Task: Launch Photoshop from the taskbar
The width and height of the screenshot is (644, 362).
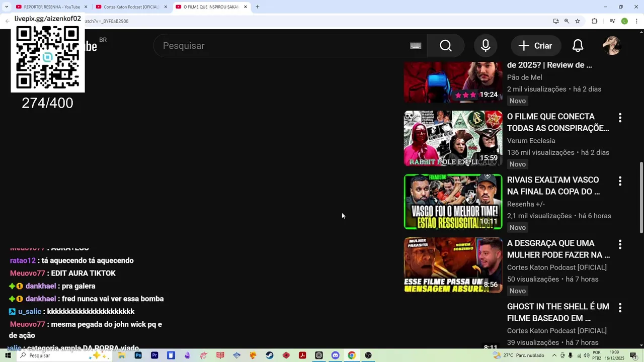Action: click(x=138, y=355)
